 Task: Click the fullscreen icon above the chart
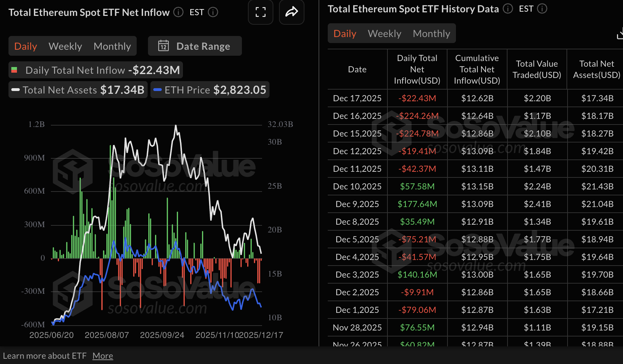tap(260, 12)
